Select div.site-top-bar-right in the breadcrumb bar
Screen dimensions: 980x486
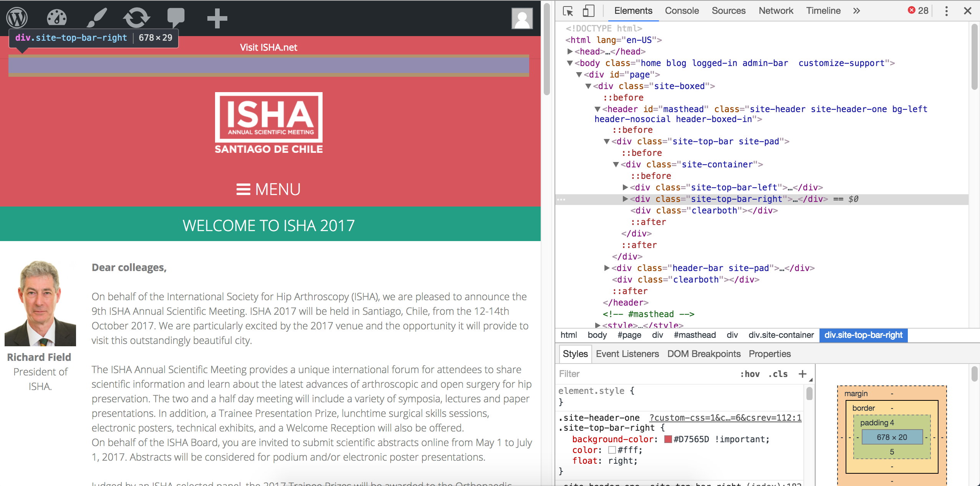pos(863,335)
